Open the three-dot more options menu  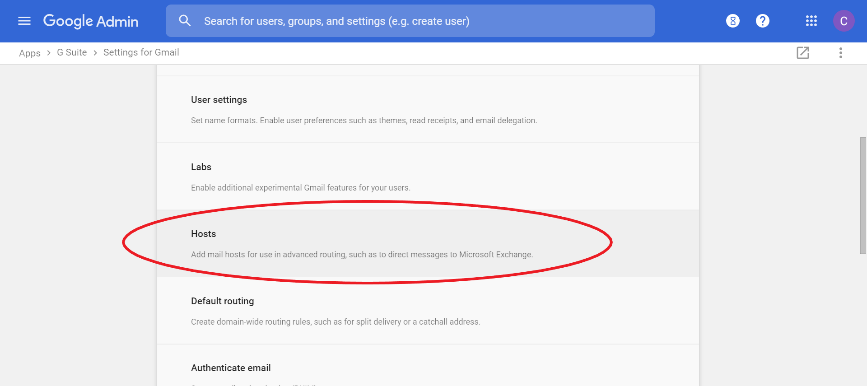[x=840, y=53]
